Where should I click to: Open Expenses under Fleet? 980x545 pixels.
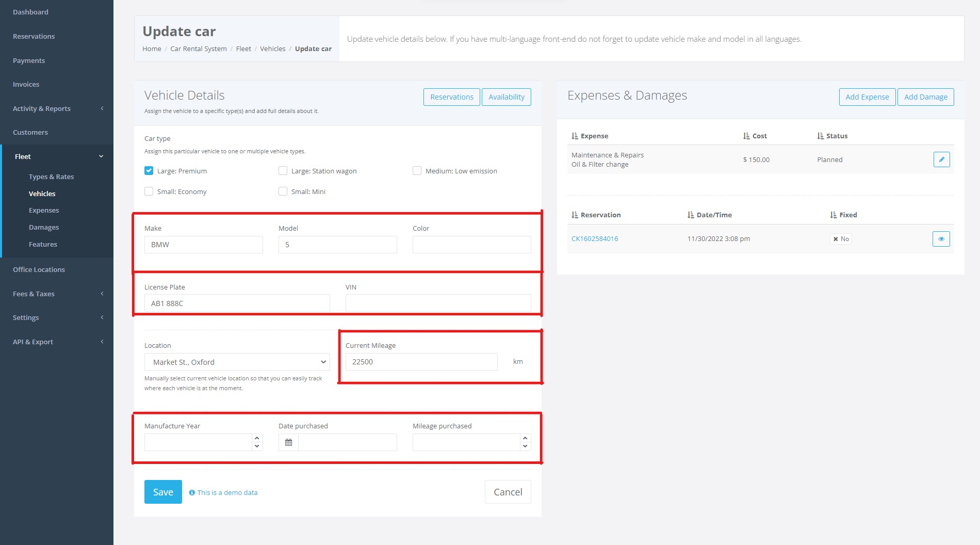44,210
